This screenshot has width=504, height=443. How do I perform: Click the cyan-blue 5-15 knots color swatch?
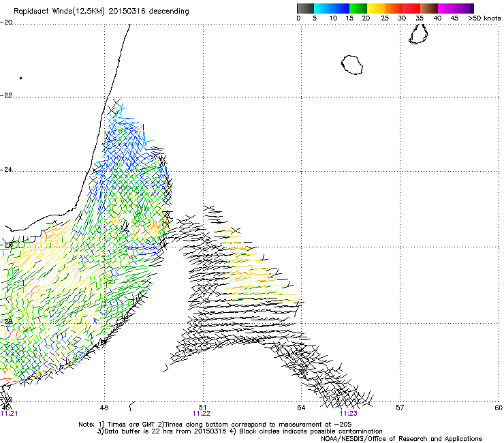pyautogui.click(x=332, y=8)
